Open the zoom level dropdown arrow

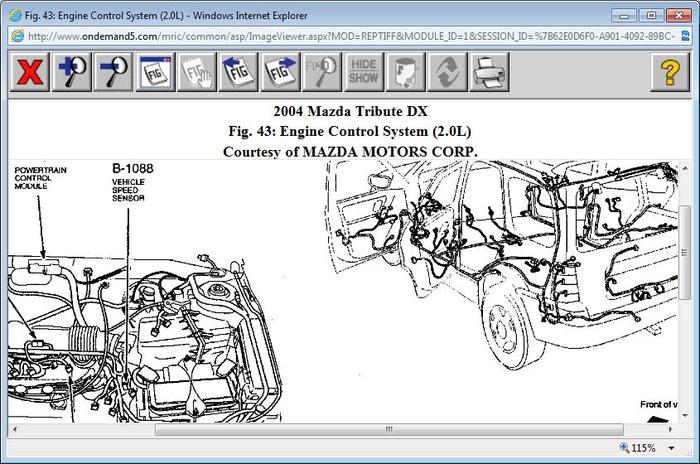672,449
